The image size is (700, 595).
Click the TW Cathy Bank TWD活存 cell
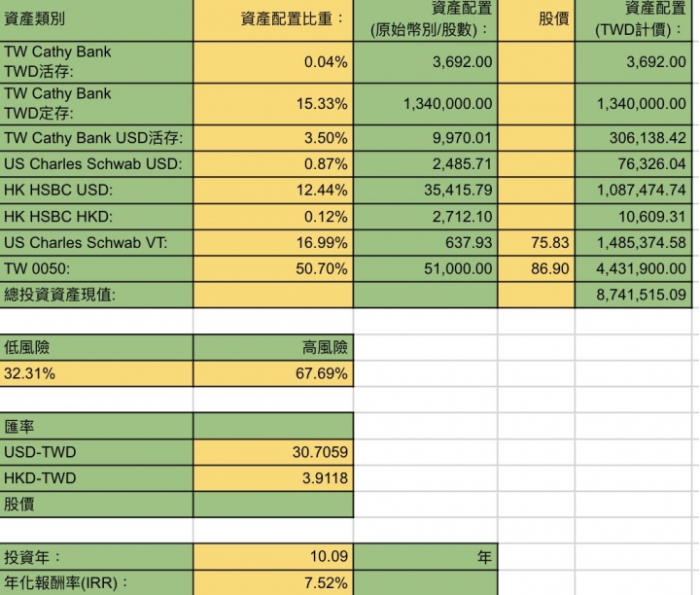pos(96,62)
